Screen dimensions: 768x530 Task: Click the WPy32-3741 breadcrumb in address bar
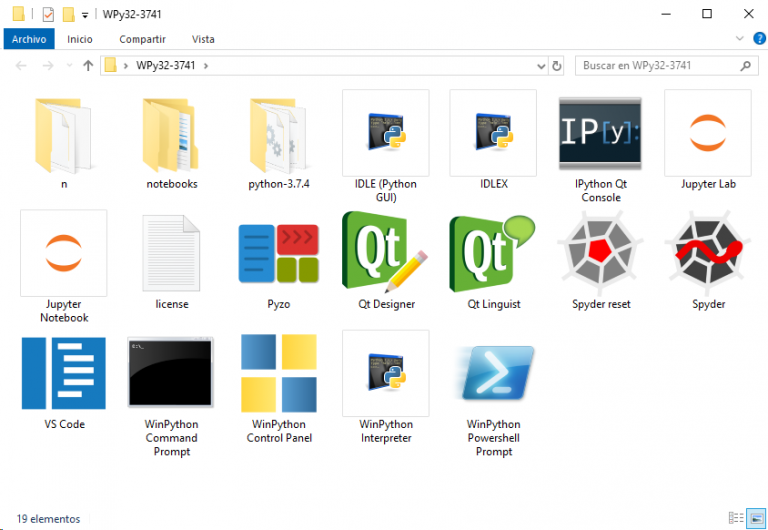click(166, 66)
